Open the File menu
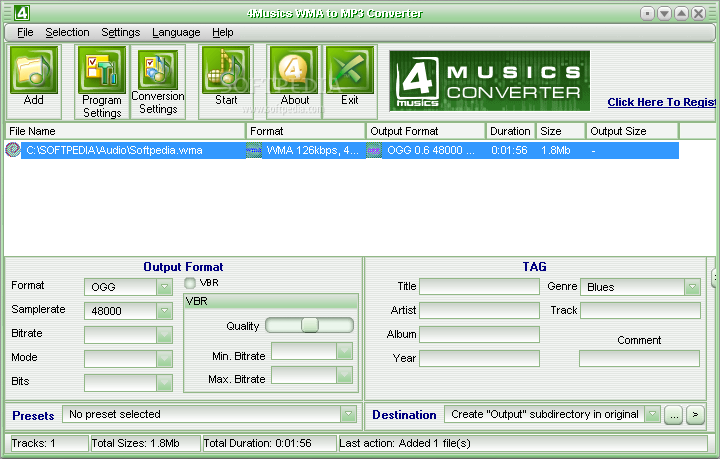The height and width of the screenshot is (459, 720). (25, 33)
